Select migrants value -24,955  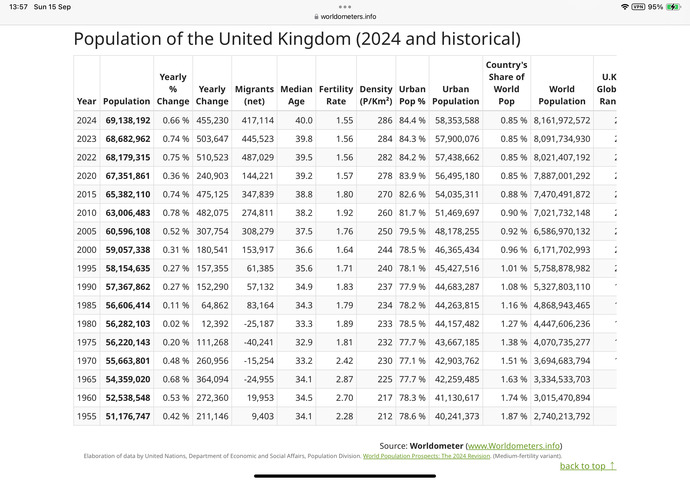click(259, 379)
